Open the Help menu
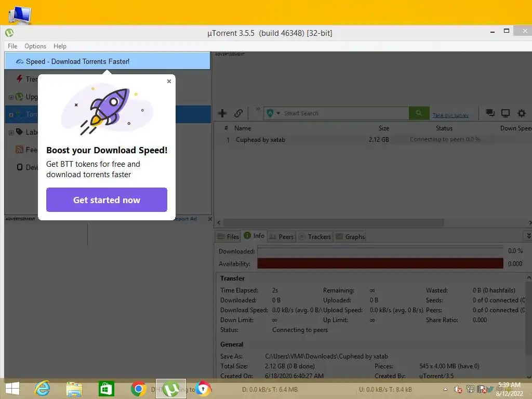The width and height of the screenshot is (532, 399). click(x=60, y=46)
